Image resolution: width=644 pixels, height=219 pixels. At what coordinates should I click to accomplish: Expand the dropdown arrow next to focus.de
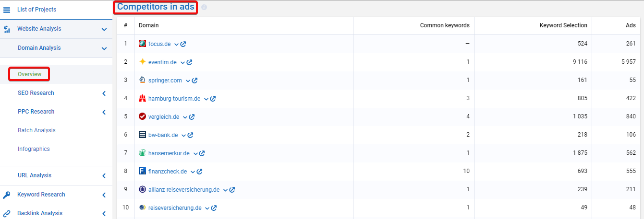pos(176,44)
